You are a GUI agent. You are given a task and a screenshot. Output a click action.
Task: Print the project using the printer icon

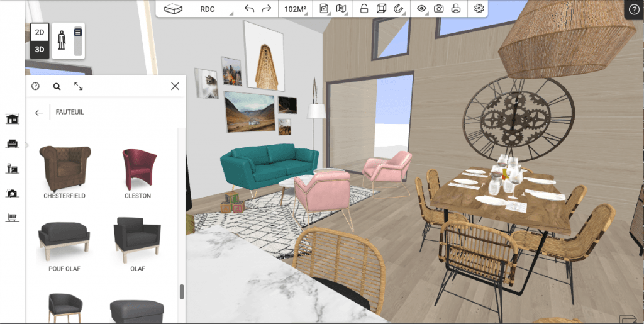(x=456, y=9)
